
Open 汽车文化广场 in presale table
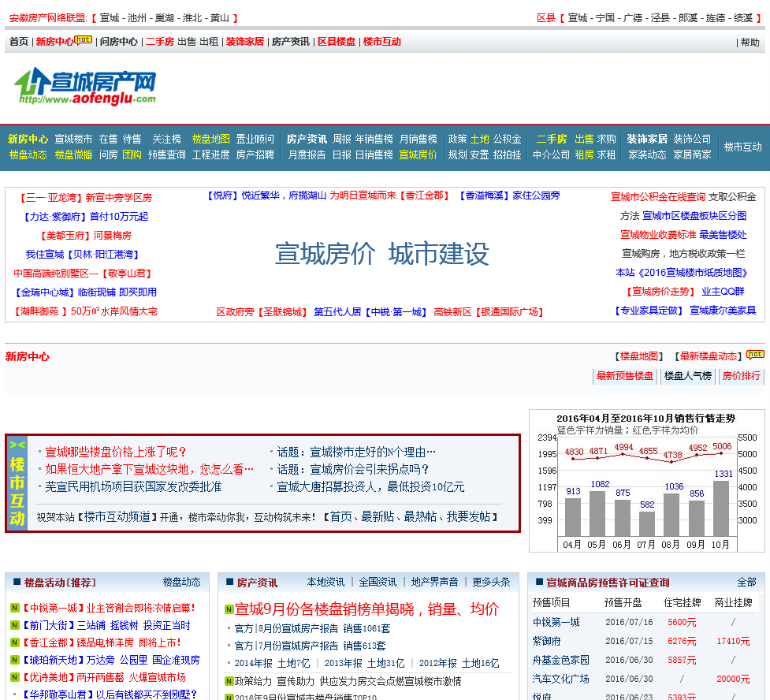click(x=561, y=679)
